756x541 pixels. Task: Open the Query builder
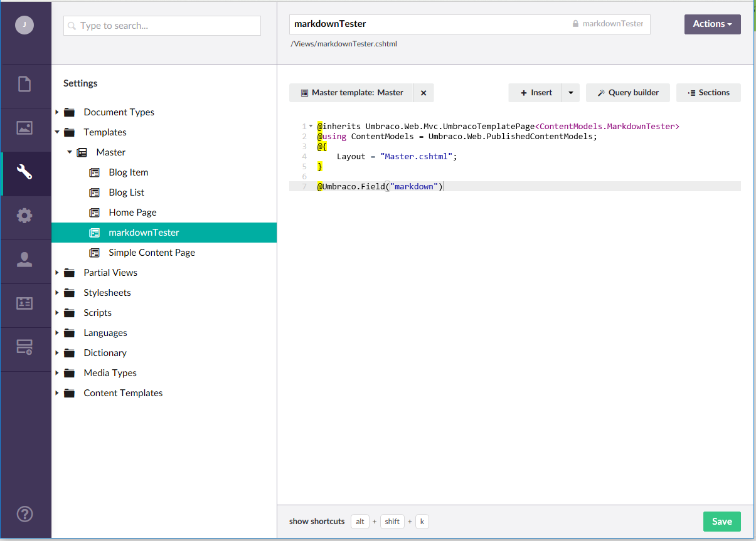[627, 93]
